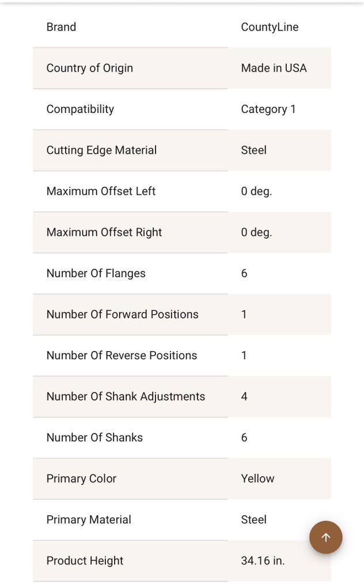Click the 34.16 in. height value
The height and width of the screenshot is (588, 364).
[263, 560]
